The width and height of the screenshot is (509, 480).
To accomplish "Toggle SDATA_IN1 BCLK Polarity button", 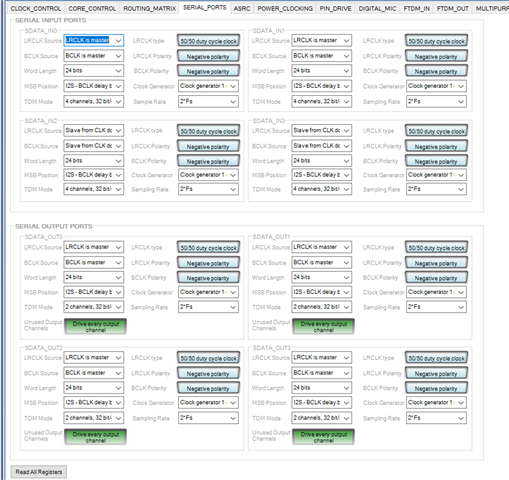I will (x=436, y=71).
